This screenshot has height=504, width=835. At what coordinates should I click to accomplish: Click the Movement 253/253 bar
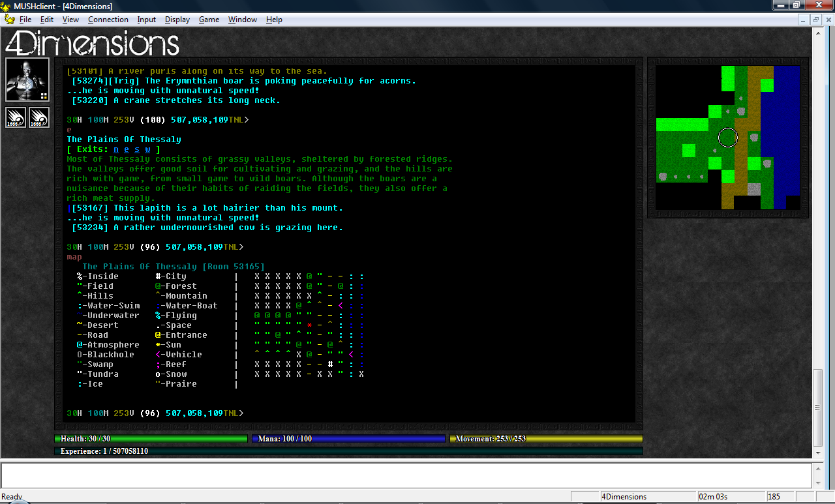546,439
